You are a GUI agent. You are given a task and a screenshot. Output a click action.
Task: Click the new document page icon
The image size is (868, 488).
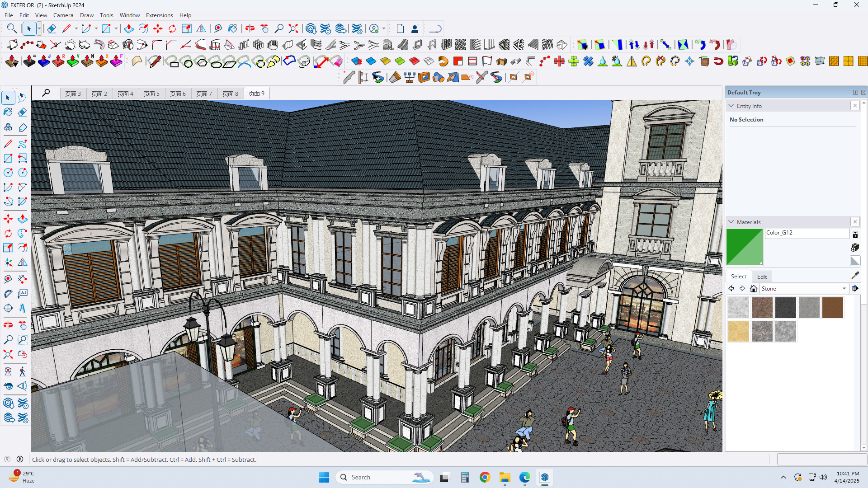400,29
